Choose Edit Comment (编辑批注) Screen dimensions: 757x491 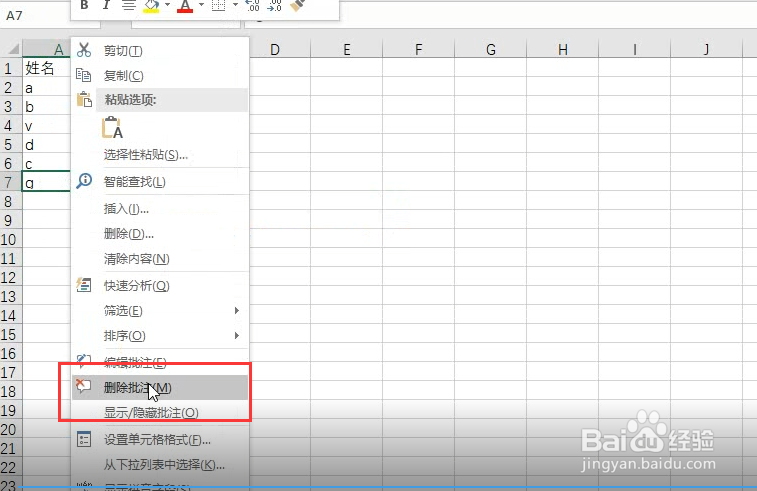tap(160, 362)
